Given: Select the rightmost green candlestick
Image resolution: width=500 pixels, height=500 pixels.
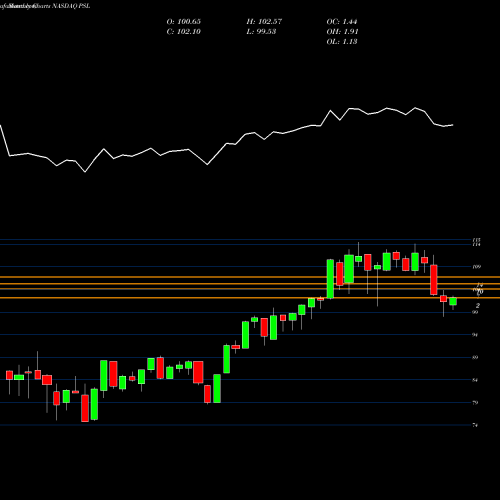Looking at the screenshot, I should pos(453,302).
